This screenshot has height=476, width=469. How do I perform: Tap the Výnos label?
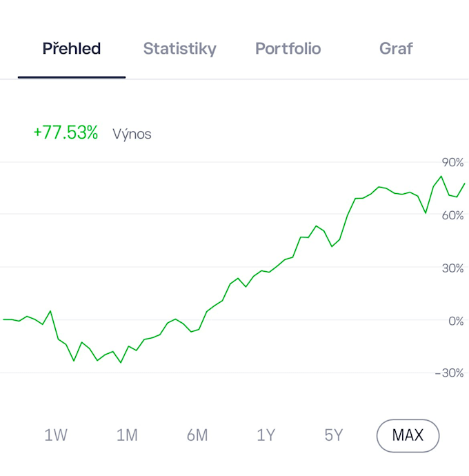pyautogui.click(x=132, y=134)
